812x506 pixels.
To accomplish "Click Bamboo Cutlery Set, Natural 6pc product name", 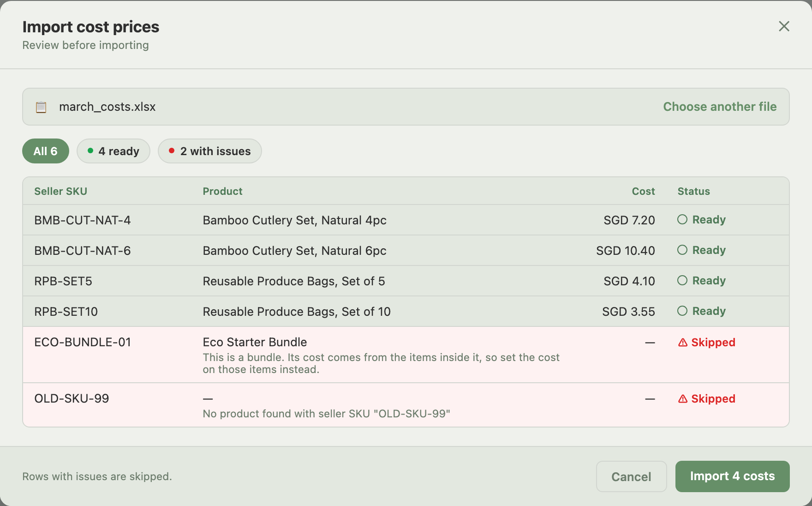I will coord(294,251).
